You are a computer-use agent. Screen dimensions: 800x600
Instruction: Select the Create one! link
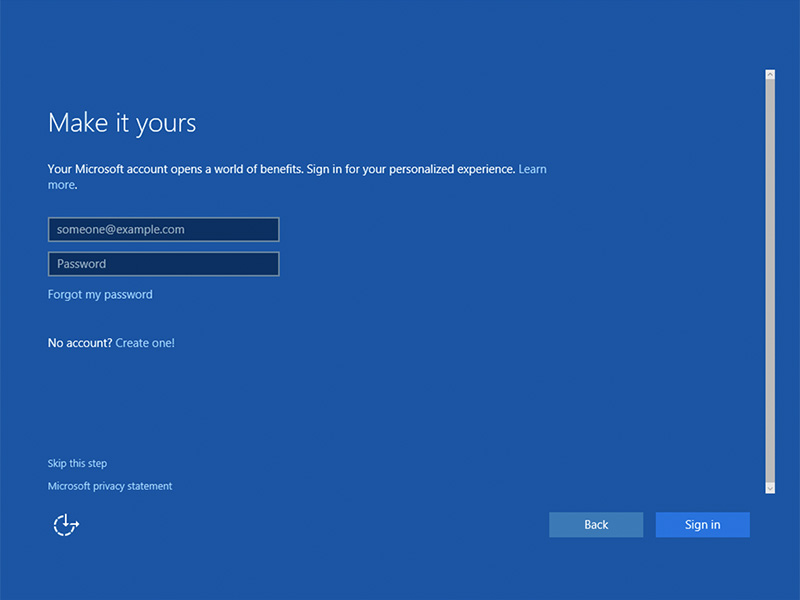pyautogui.click(x=145, y=343)
